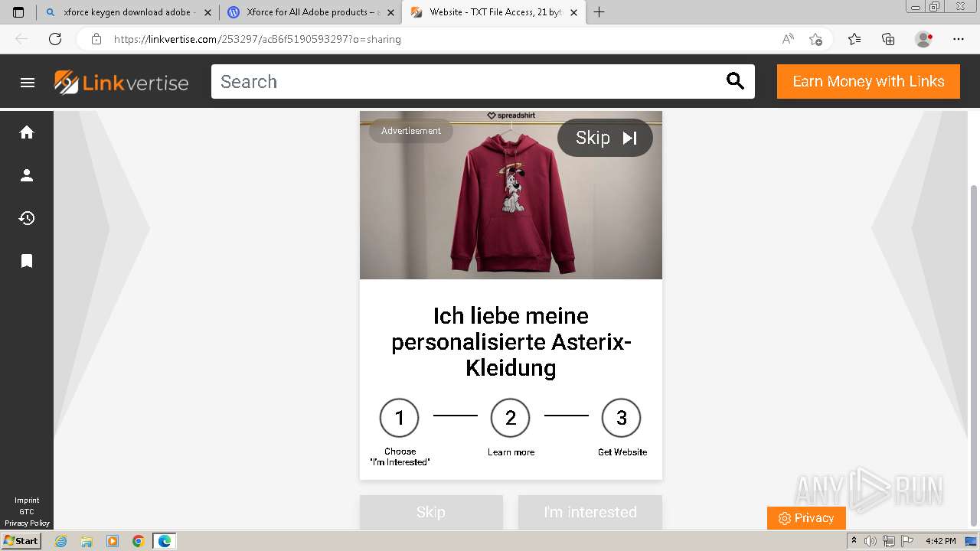The width and height of the screenshot is (980, 551).
Task: Click the browser refresh button
Action: pos(55,39)
